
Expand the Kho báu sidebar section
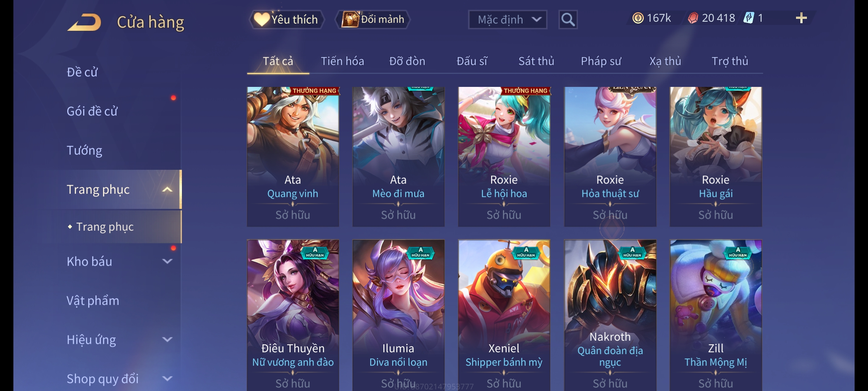(x=167, y=261)
